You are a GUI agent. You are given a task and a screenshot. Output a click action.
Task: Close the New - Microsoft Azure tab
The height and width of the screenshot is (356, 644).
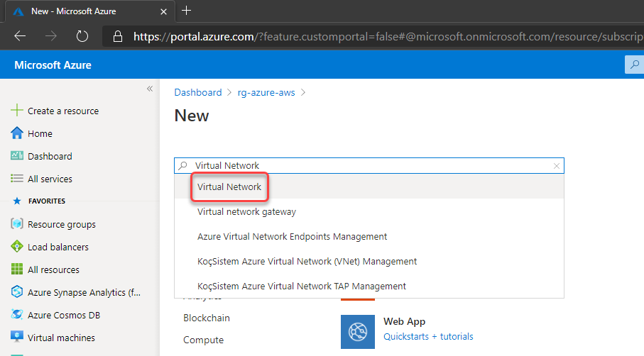click(x=163, y=11)
